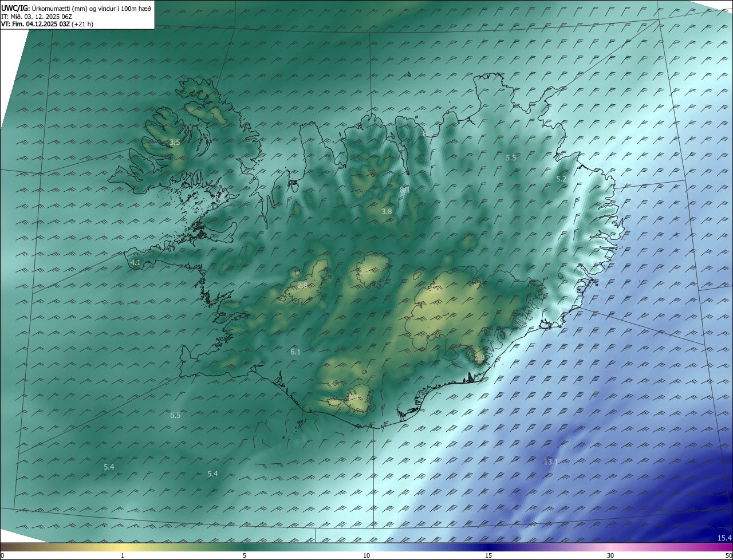Click the 6.1 value in southwest Iceland

tap(295, 352)
